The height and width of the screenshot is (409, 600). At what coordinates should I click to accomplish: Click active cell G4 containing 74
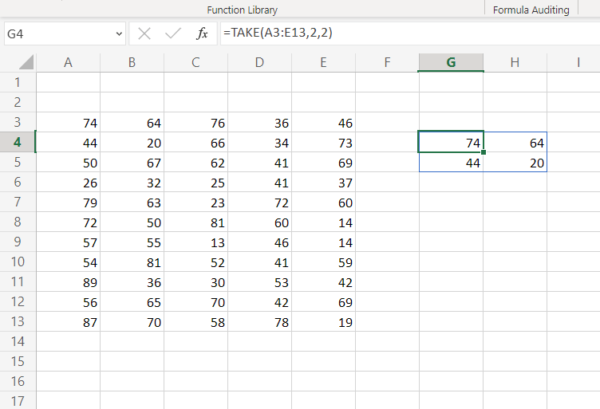451,142
